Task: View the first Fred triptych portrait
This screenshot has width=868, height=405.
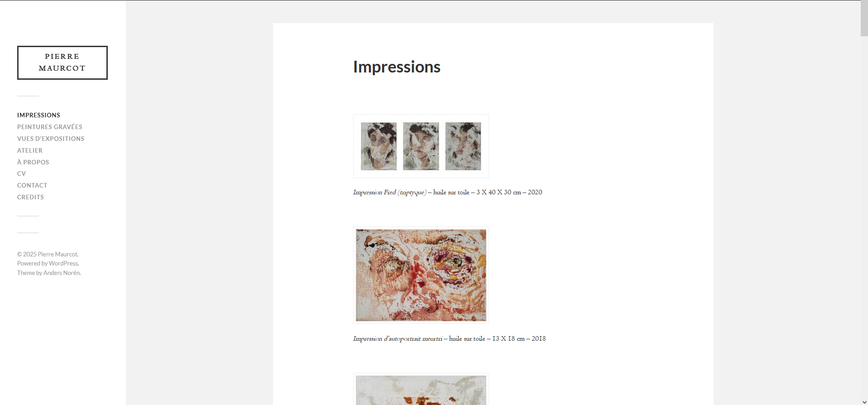Action: click(x=379, y=146)
